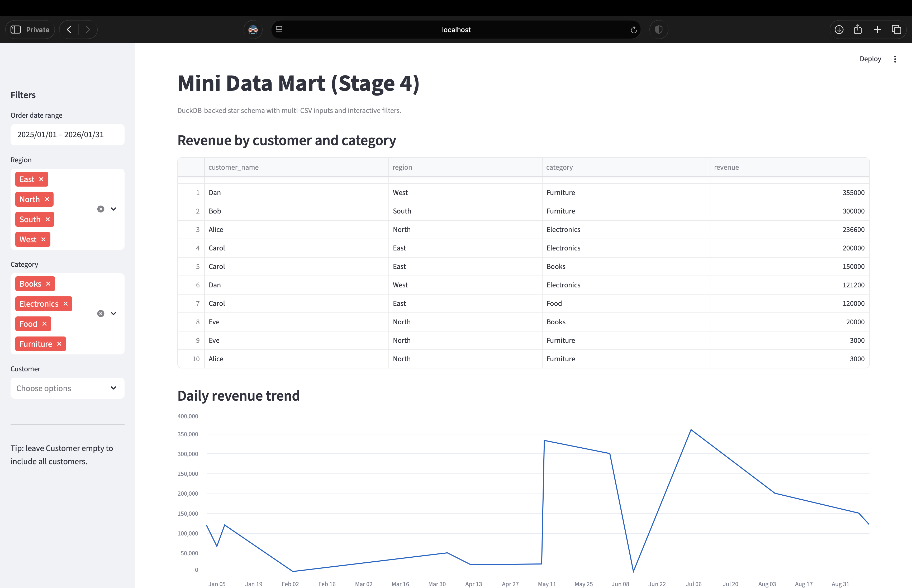The image size is (912, 588).
Task: Remove the Furniture category tag
Action: pyautogui.click(x=60, y=344)
